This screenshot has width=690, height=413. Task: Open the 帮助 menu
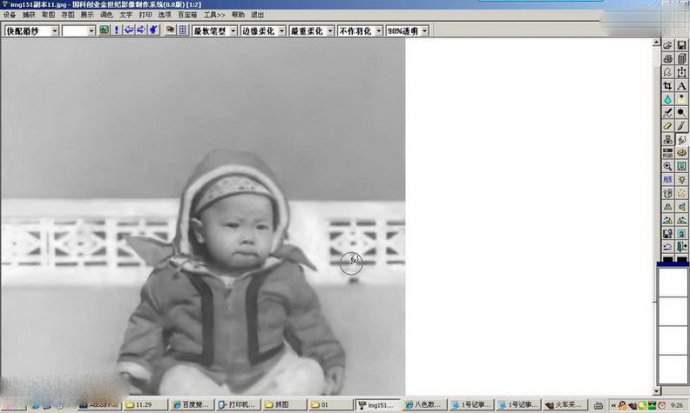click(x=238, y=15)
